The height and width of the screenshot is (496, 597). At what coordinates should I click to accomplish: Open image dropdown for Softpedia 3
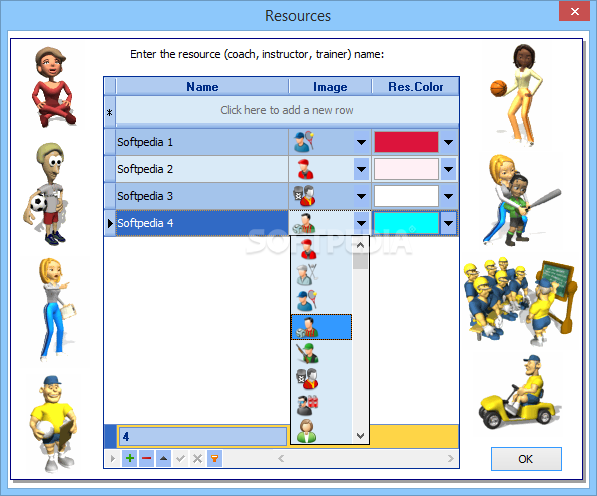click(x=361, y=196)
